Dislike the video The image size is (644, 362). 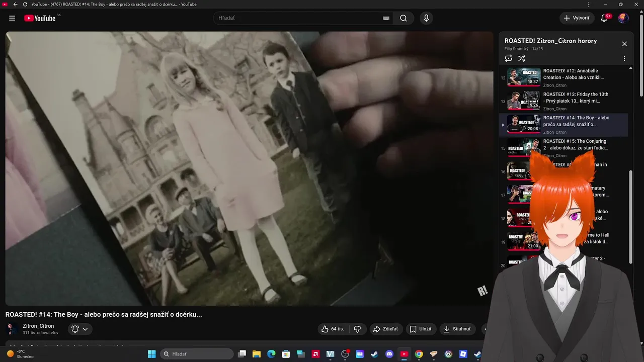tap(357, 329)
